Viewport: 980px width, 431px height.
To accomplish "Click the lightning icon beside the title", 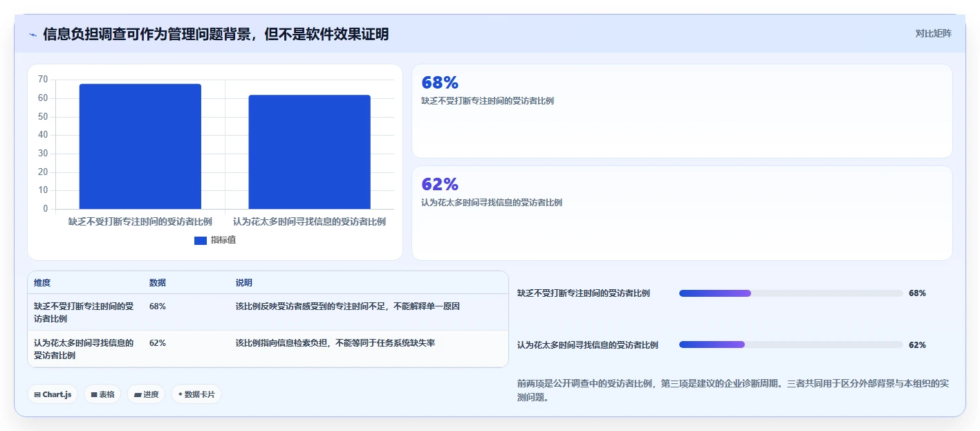I will pos(33,35).
